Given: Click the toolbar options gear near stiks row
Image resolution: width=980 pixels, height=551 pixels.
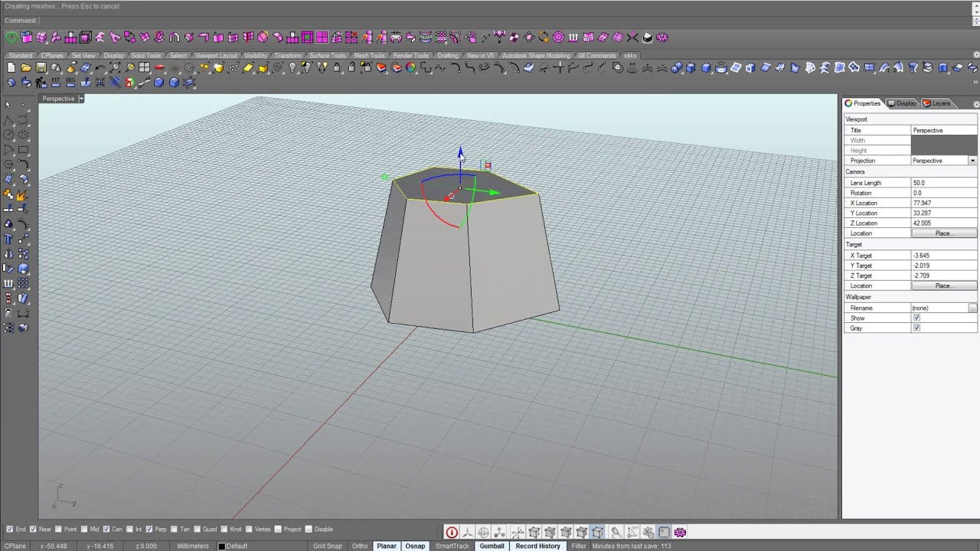Looking at the screenshot, I should [x=975, y=54].
